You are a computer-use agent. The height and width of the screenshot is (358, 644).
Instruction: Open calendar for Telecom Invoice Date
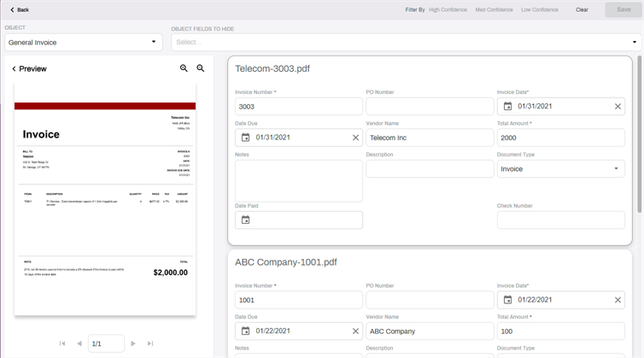pyautogui.click(x=507, y=107)
